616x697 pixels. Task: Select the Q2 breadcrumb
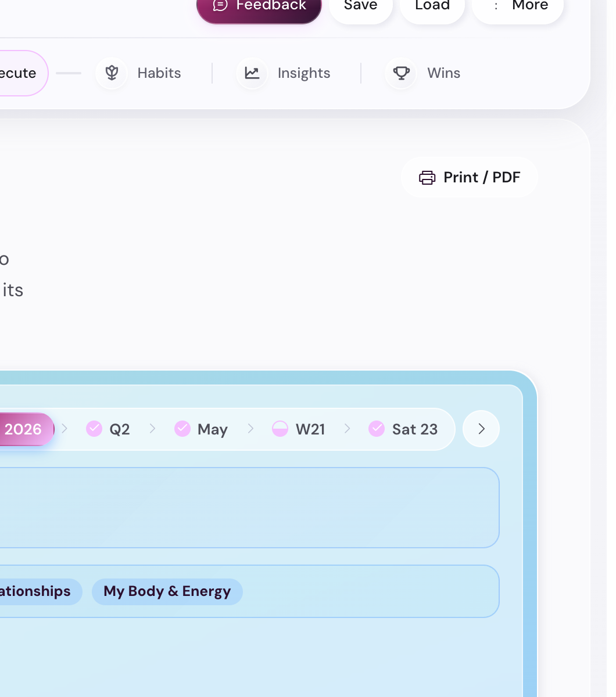[x=109, y=429]
